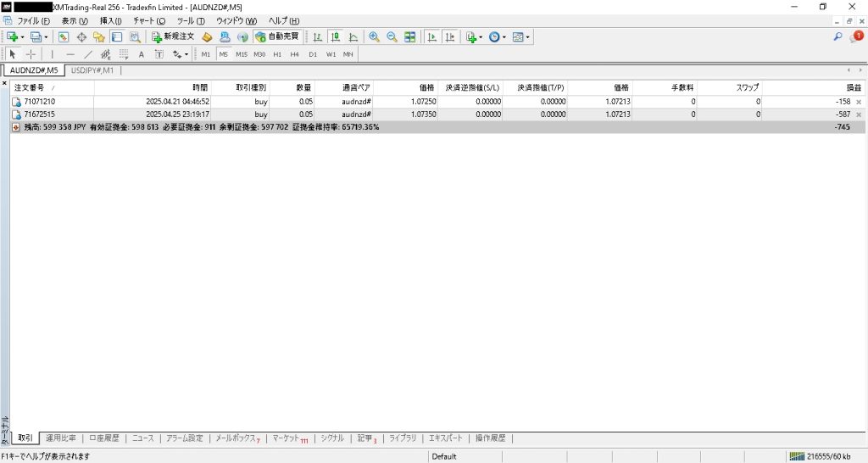868x463 pixels.
Task: Toggle the AutoTrading (自動売買) button
Action: pos(277,37)
